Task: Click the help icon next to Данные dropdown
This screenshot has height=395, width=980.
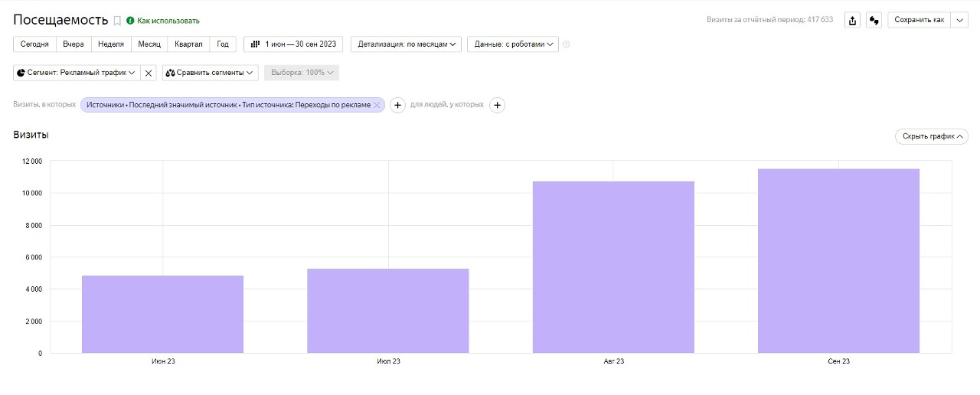Action: pyautogui.click(x=567, y=44)
